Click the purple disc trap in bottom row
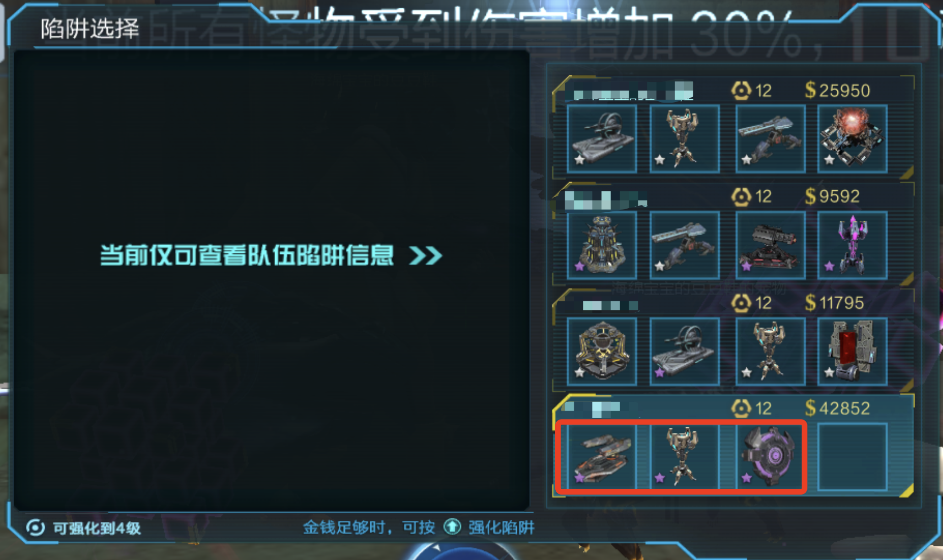 [x=770, y=457]
